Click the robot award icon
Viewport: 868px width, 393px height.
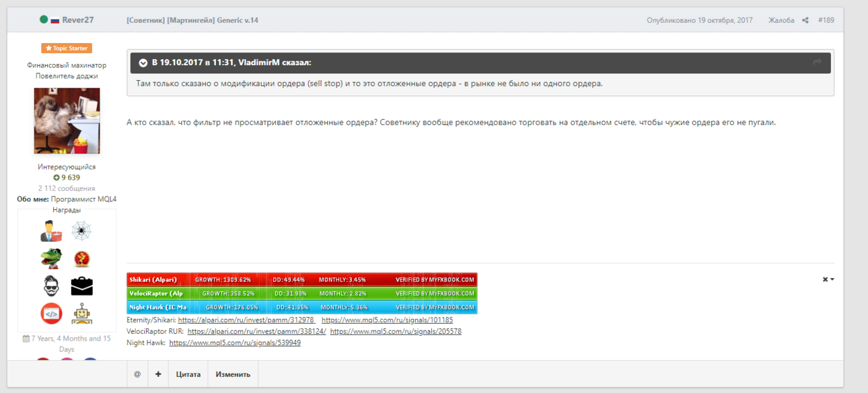coord(81,314)
